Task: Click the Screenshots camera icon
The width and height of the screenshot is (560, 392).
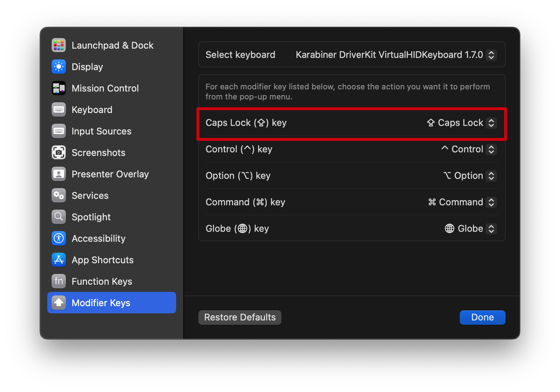Action: click(x=59, y=153)
